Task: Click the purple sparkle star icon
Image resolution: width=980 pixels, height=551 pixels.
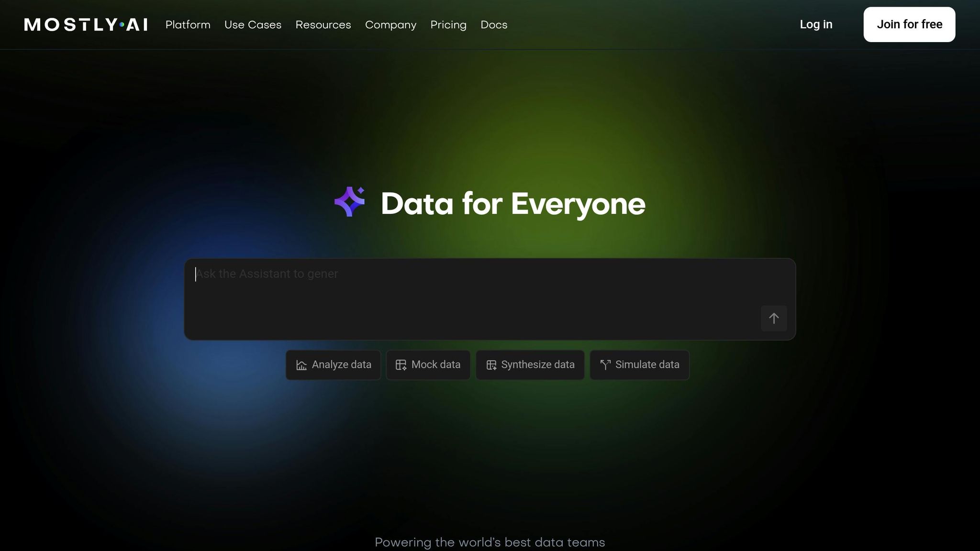Action: [349, 202]
